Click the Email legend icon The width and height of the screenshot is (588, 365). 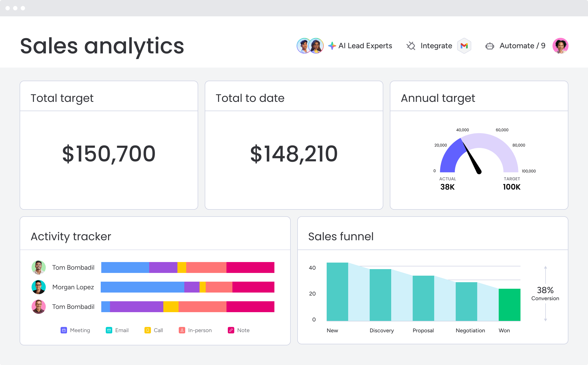point(109,330)
